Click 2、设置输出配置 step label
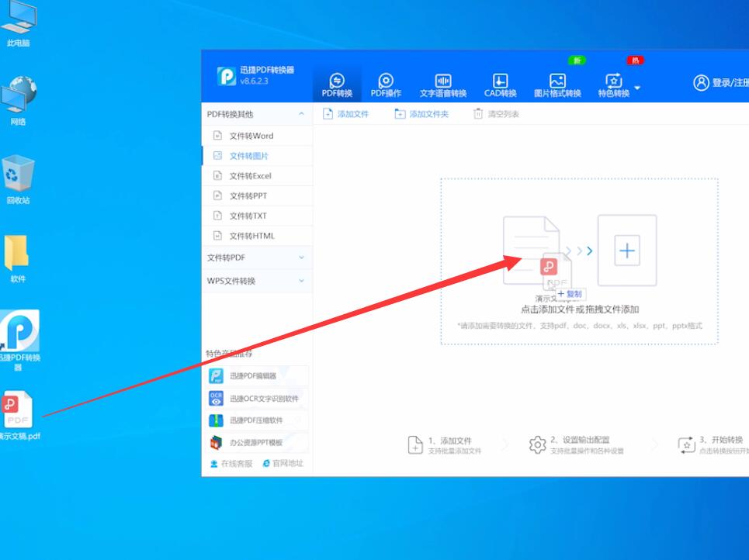The width and height of the screenshot is (749, 560). point(580,439)
